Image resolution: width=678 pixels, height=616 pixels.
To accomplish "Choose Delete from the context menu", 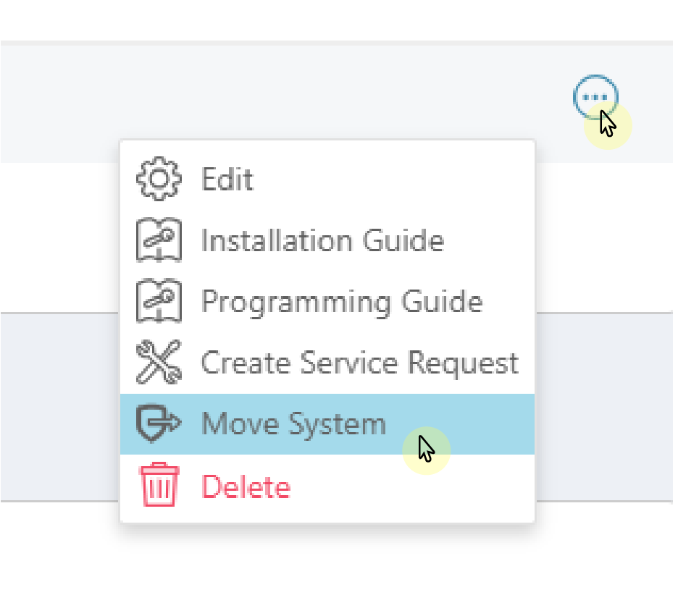I will [245, 486].
